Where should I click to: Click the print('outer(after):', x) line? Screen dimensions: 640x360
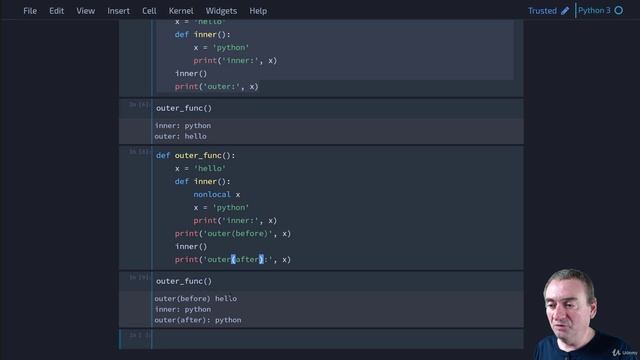tap(233, 260)
